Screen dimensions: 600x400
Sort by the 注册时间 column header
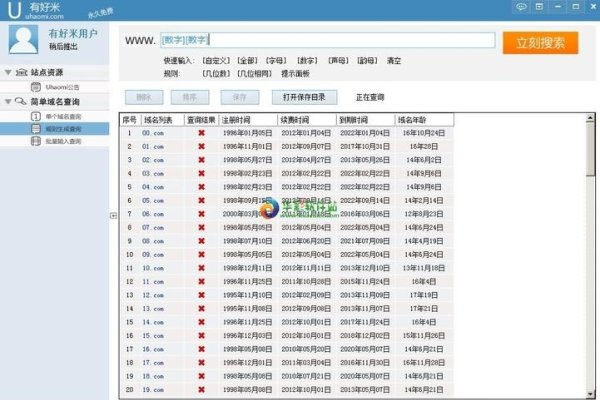pos(248,120)
